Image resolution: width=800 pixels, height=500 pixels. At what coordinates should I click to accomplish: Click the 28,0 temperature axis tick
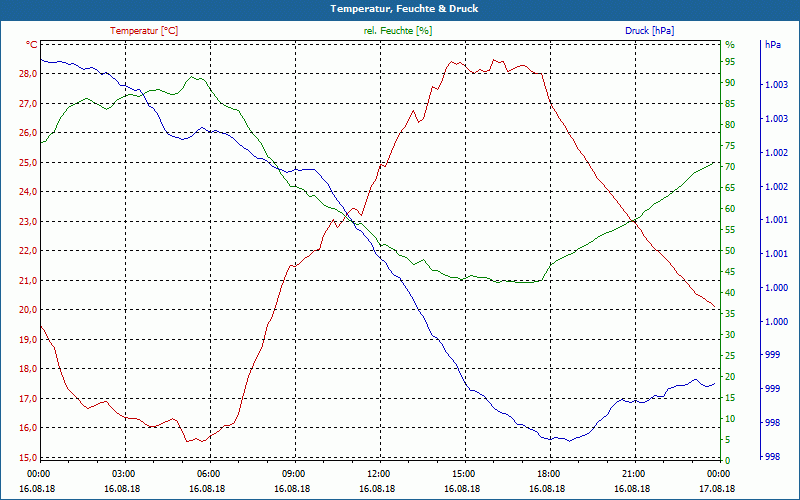(28, 73)
